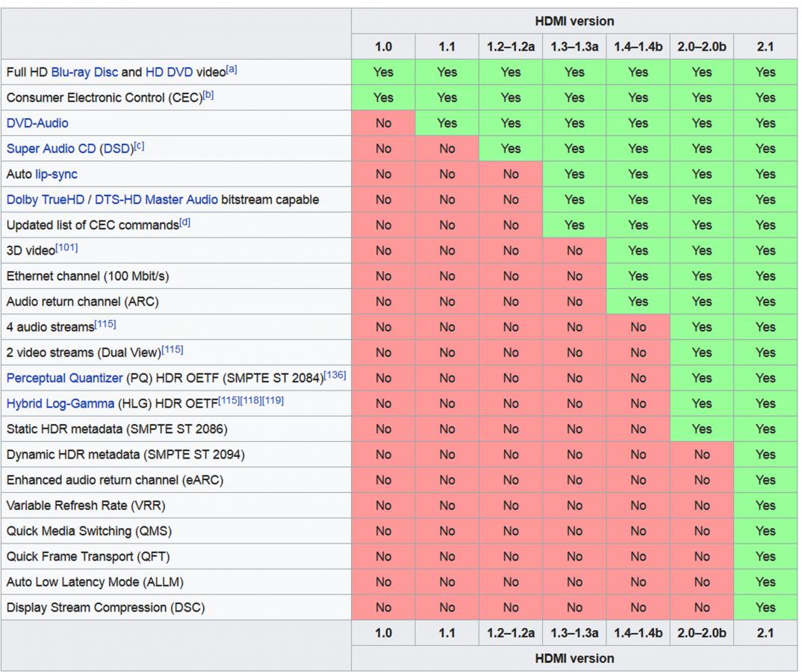Click 'Yes' for Variable Refresh Rate under 2.1
This screenshot has height=672, width=802.
tap(765, 505)
